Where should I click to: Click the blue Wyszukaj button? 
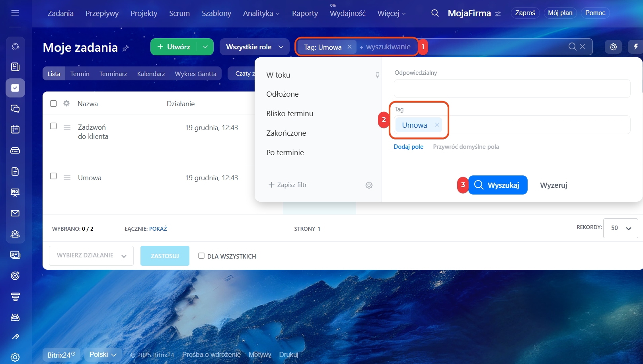tap(497, 185)
